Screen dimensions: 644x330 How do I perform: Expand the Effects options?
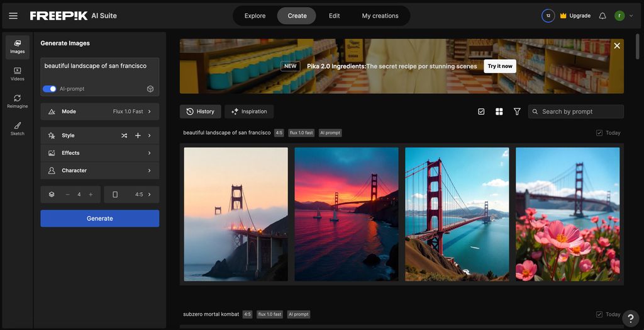(x=100, y=153)
